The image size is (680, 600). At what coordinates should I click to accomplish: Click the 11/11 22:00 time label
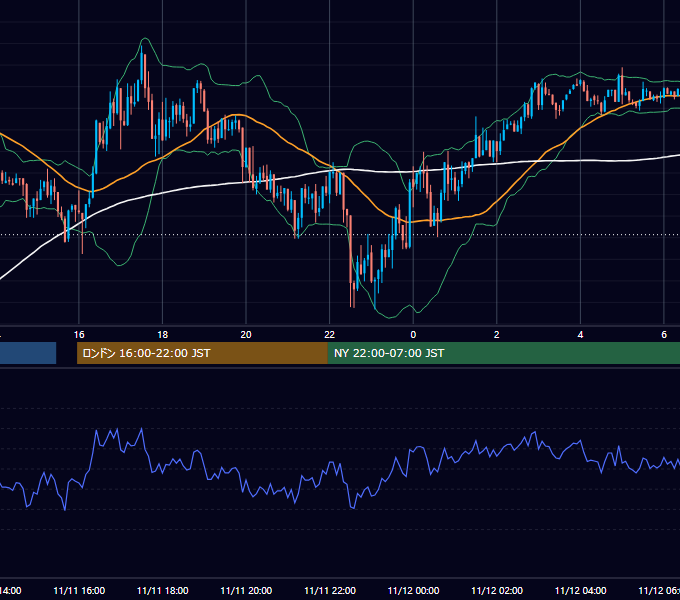(x=330, y=590)
